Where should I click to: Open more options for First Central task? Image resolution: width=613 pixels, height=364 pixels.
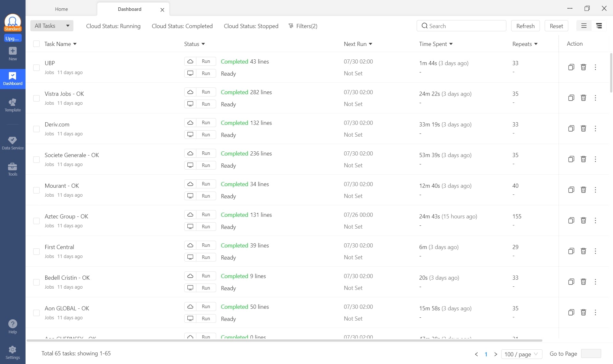click(x=595, y=251)
